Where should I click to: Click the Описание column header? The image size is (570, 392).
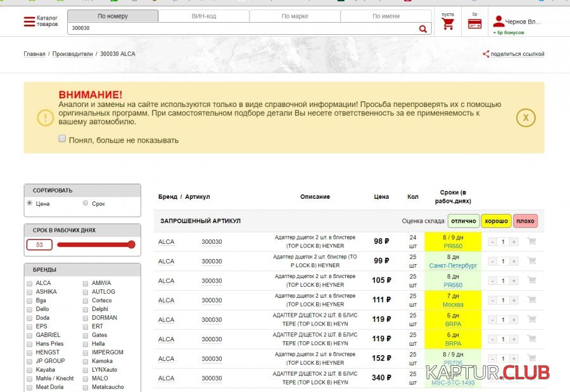coord(315,197)
